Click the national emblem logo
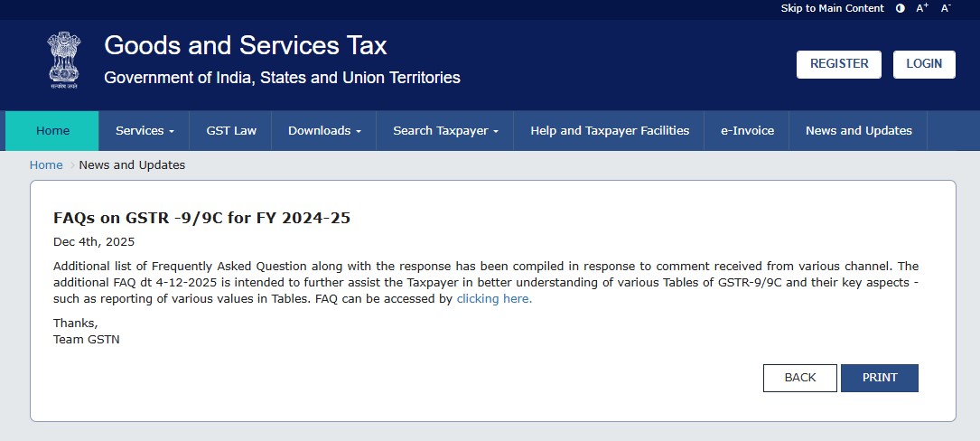980x441 pixels. tap(64, 60)
